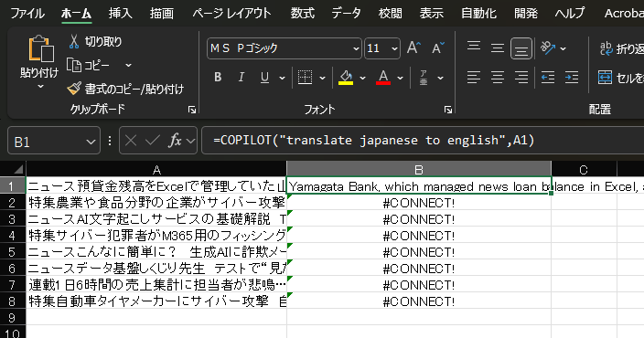644x338 pixels.
Task: Show phonetic guide (furigana) icon
Action: click(x=424, y=77)
